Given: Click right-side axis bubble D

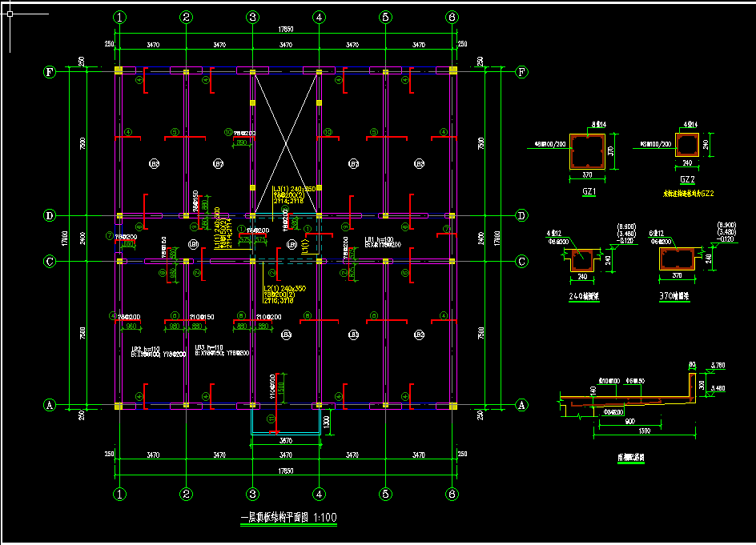Looking at the screenshot, I should (521, 215).
